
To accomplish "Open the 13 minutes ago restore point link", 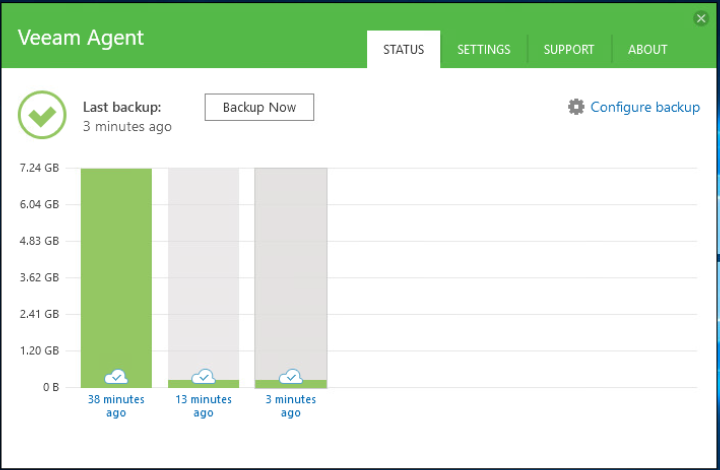I will pyautogui.click(x=203, y=406).
